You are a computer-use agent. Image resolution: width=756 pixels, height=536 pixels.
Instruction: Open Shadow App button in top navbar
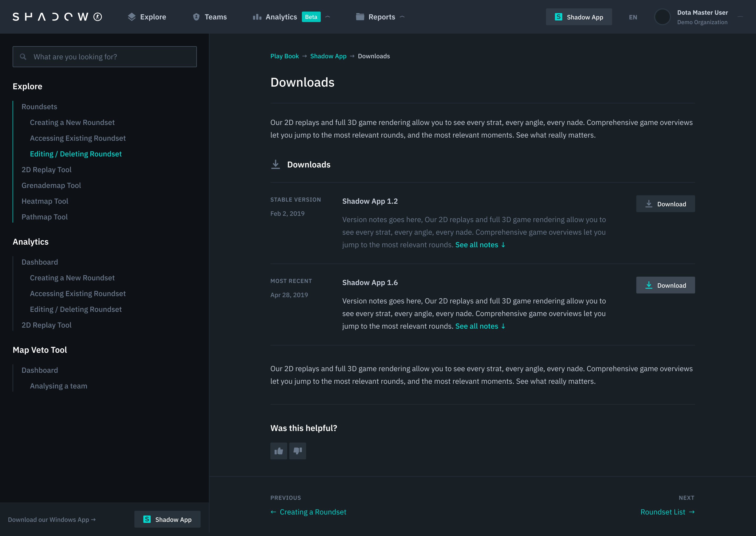579,17
